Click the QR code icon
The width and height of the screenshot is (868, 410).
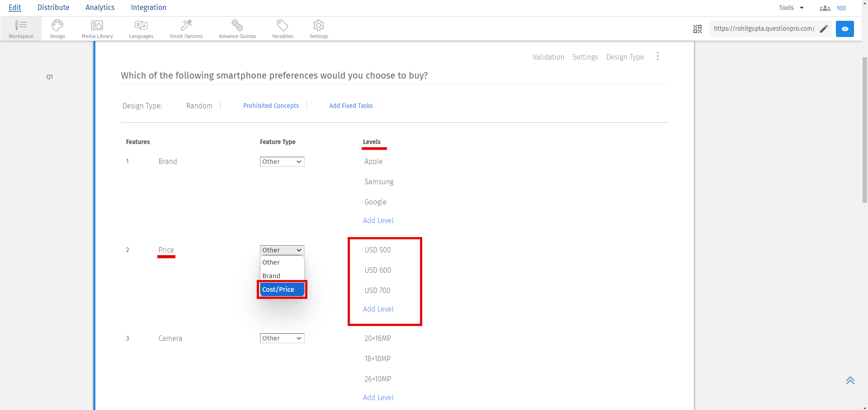pyautogui.click(x=698, y=29)
